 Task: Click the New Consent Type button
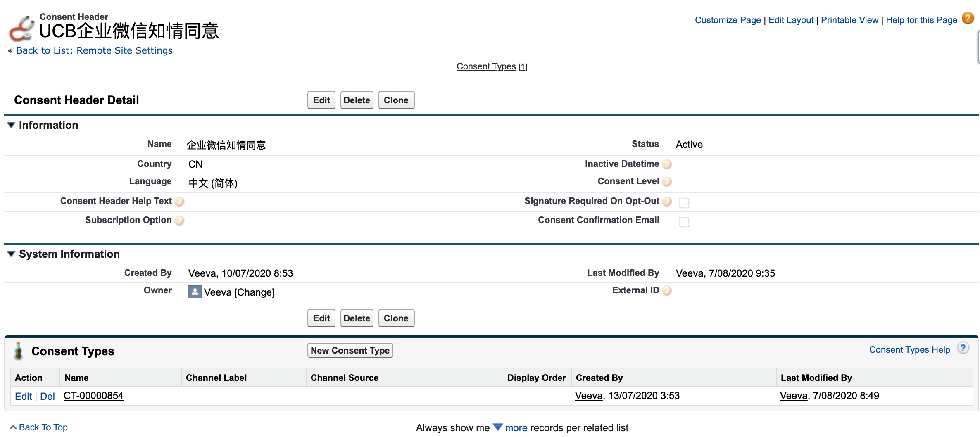[x=350, y=351]
